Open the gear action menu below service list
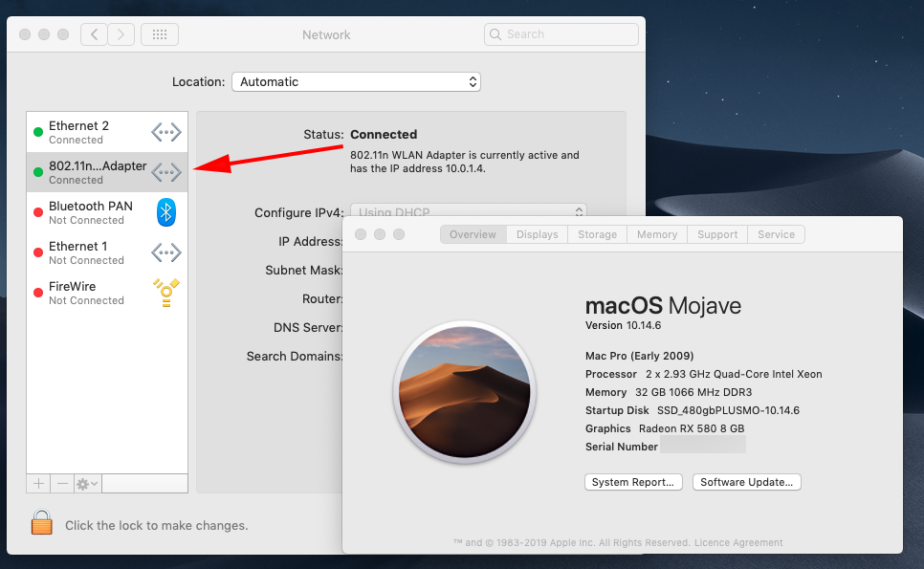The height and width of the screenshot is (569, 924). 88,484
